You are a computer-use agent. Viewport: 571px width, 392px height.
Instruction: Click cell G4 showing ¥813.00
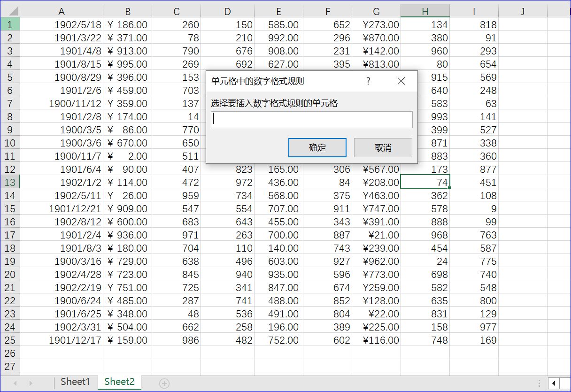click(377, 64)
